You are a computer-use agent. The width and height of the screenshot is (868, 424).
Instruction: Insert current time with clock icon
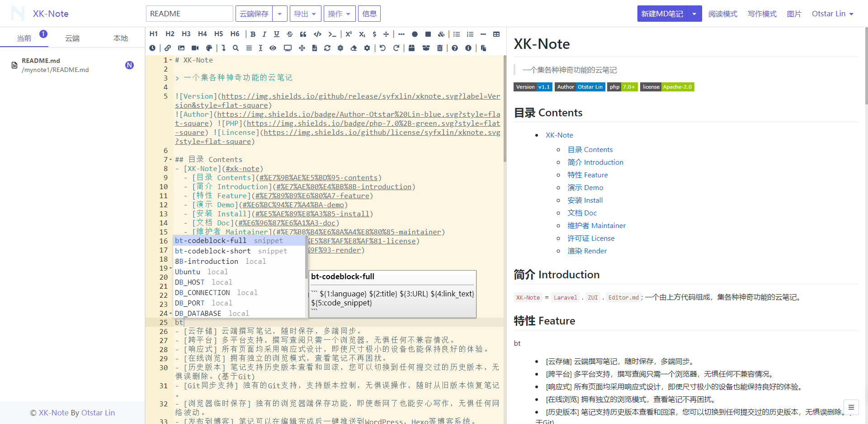point(152,48)
